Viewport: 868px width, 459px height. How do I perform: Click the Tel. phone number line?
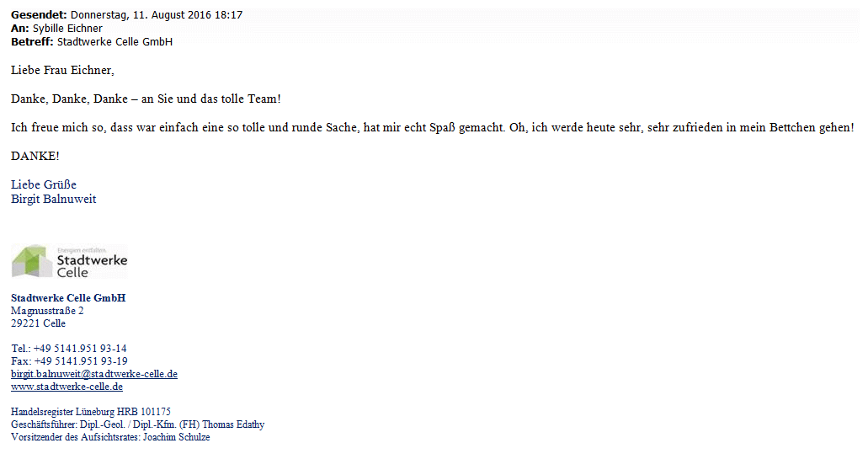tap(69, 349)
